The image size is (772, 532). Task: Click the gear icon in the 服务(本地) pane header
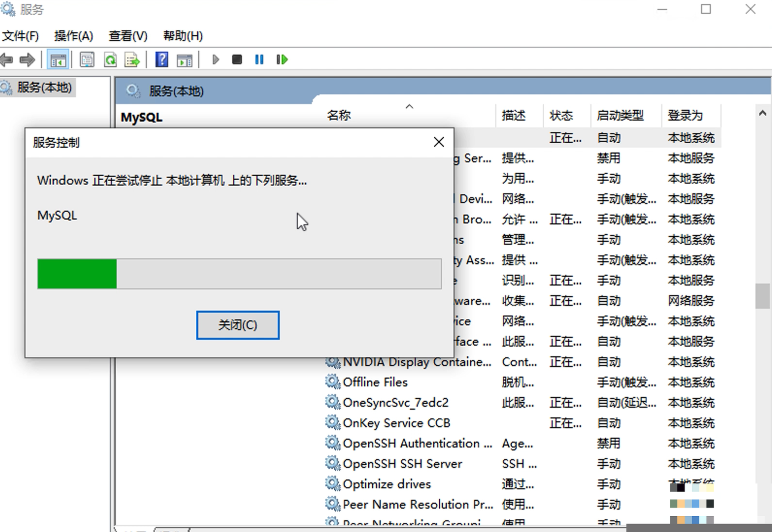(133, 91)
